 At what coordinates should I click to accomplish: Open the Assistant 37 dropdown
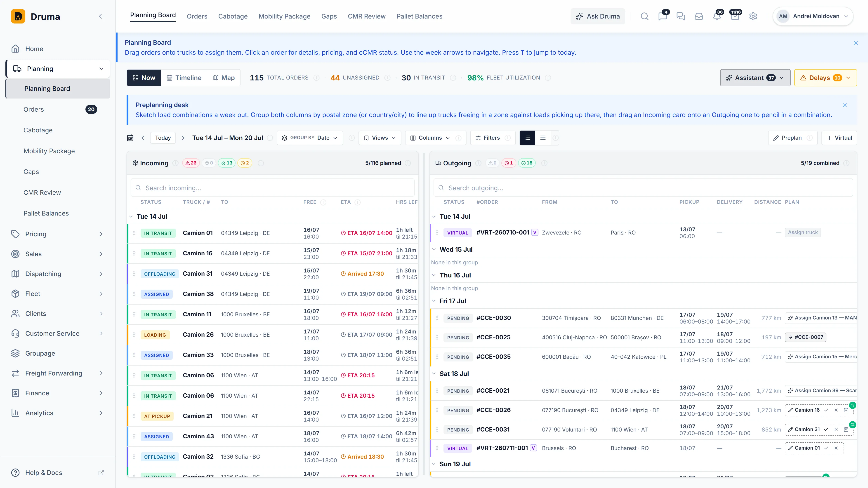(755, 78)
